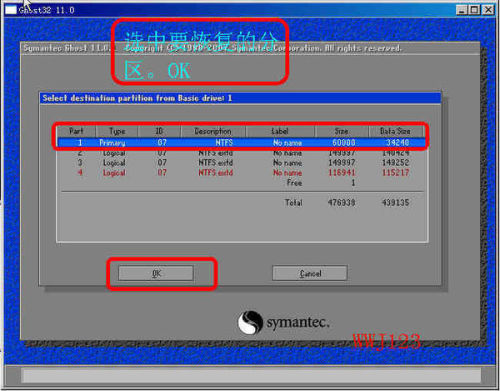Click the red size value 116941
The height and width of the screenshot is (391, 500).
(342, 173)
